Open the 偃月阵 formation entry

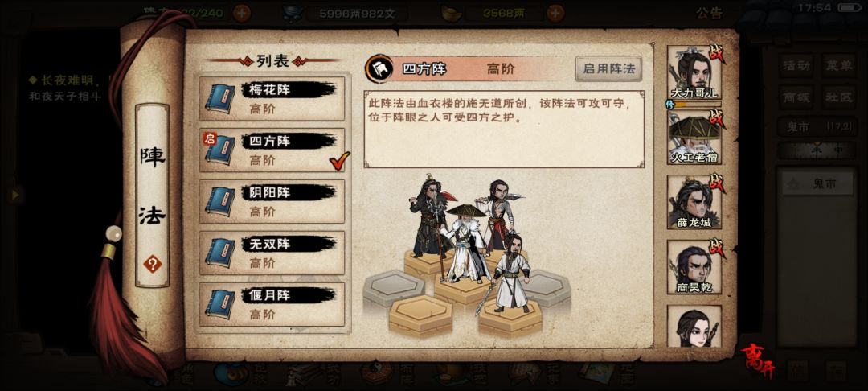click(272, 305)
